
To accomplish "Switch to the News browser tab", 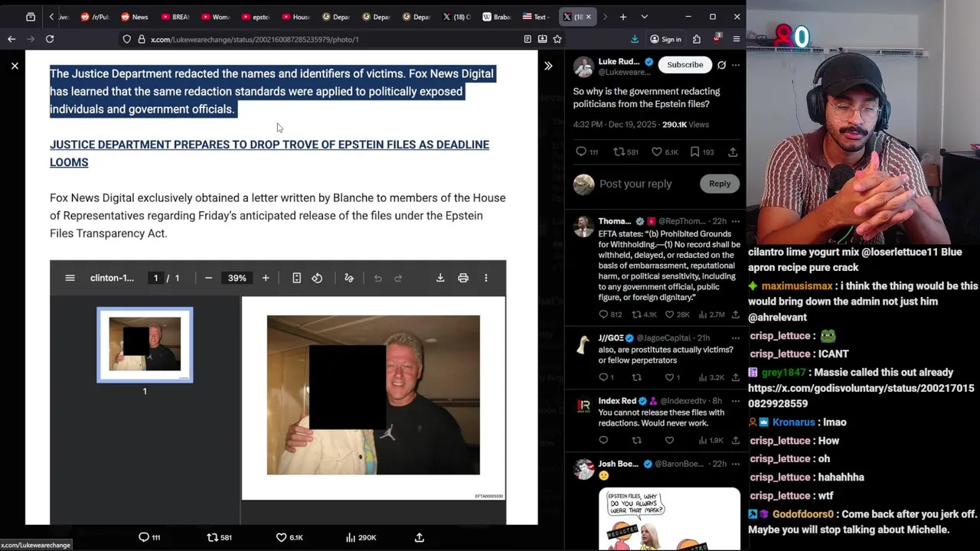I will pyautogui.click(x=134, y=17).
